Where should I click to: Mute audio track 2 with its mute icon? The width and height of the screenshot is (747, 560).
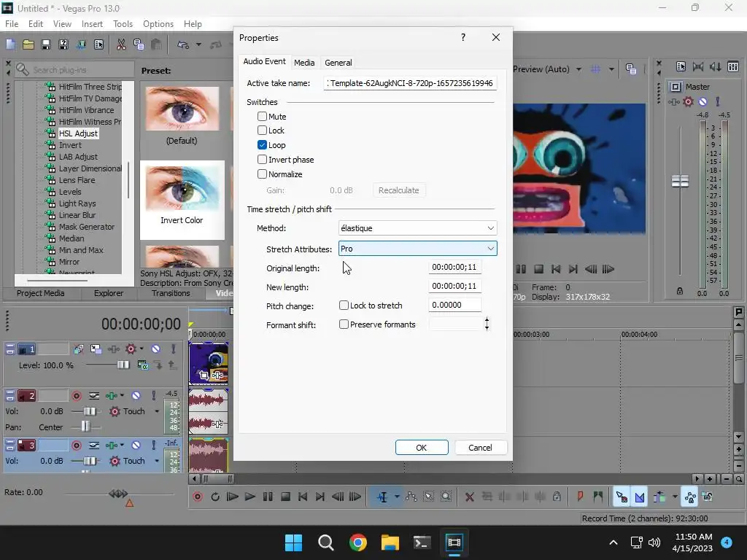[136, 396]
